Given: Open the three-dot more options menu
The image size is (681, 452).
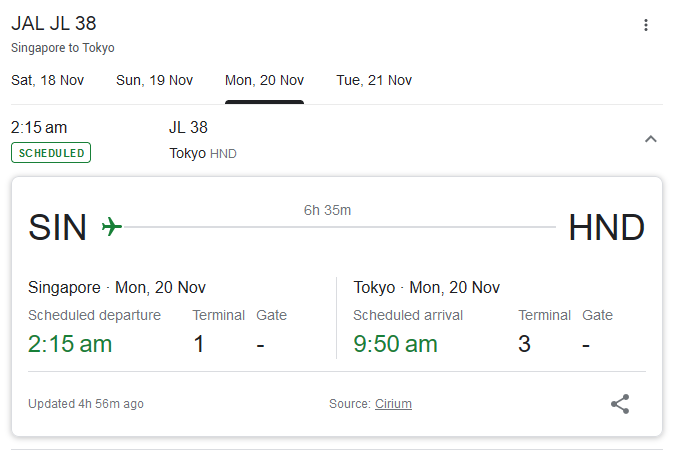Looking at the screenshot, I should pyautogui.click(x=646, y=25).
